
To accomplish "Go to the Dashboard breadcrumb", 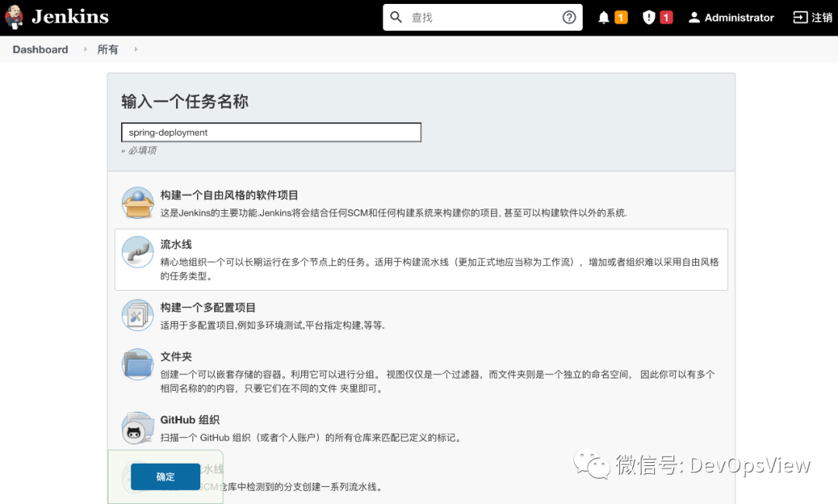I will (x=40, y=49).
